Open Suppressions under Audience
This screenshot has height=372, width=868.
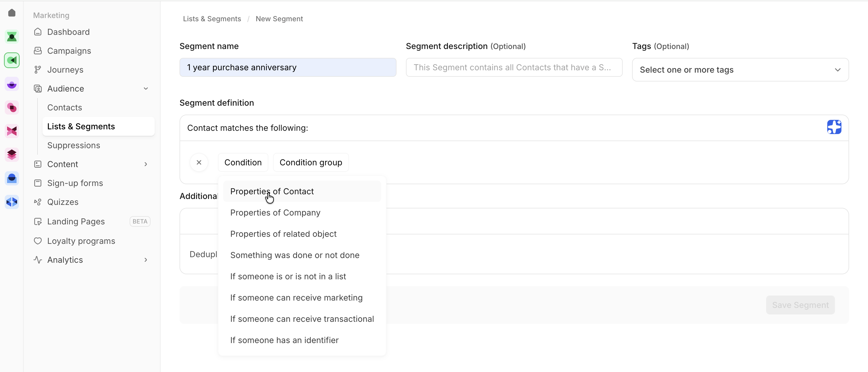(x=74, y=145)
